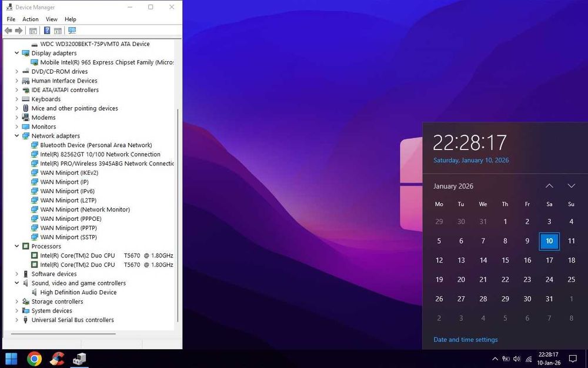
Task: Click the vertical scrollbar in Device Manager
Action: (x=178, y=216)
